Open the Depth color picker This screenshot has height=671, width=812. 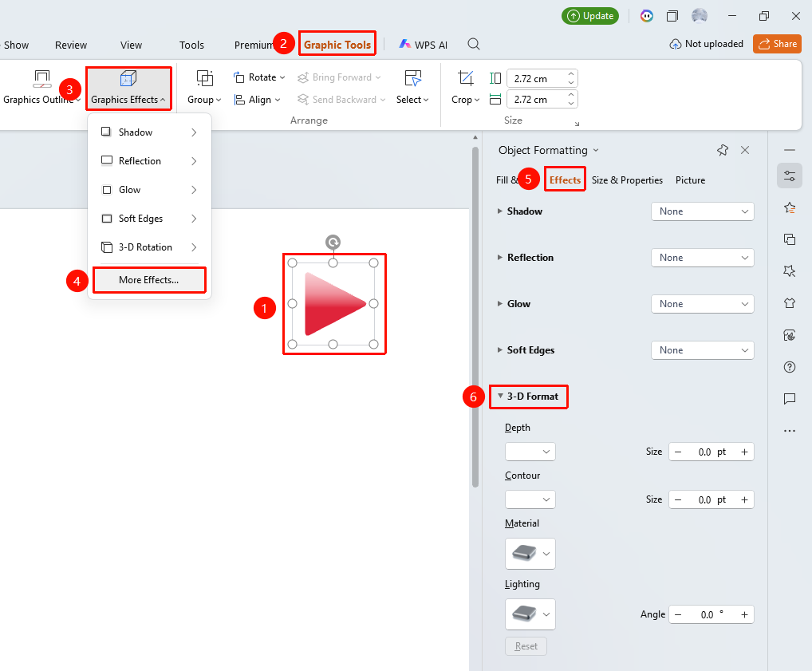pos(530,452)
